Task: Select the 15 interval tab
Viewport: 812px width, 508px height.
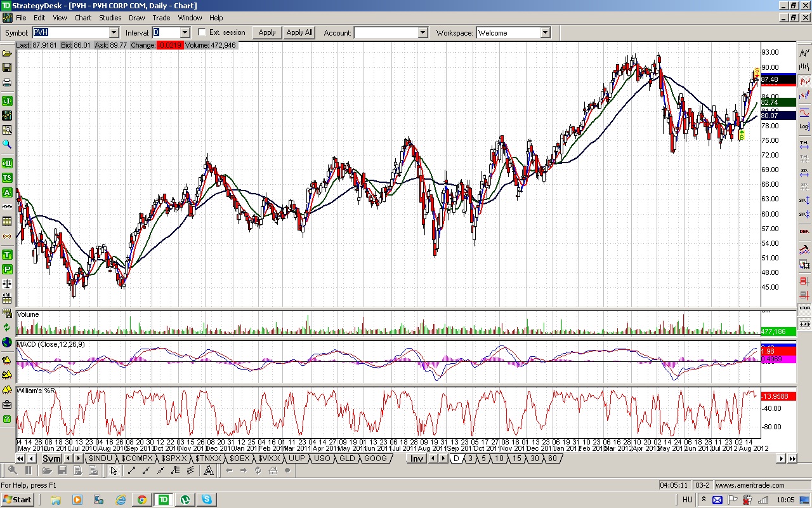Action: click(x=517, y=458)
